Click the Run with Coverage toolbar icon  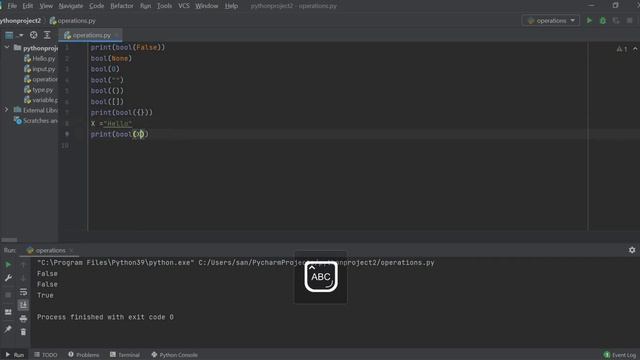616,20
